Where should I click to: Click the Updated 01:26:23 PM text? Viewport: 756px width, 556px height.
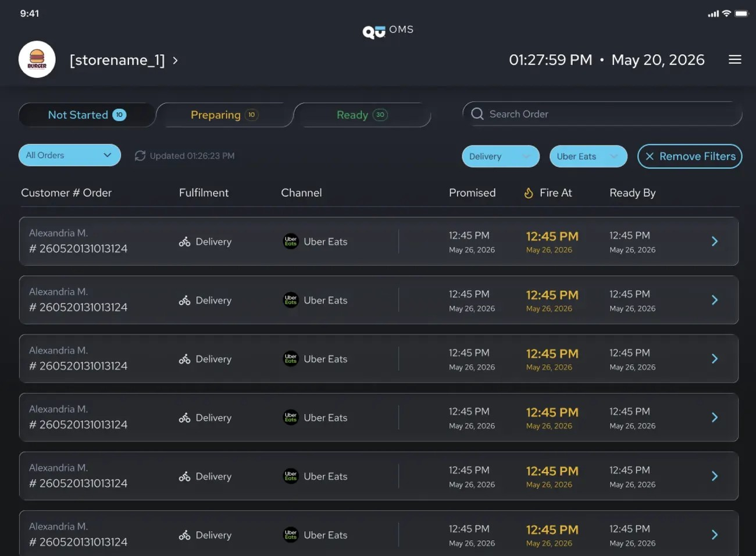pos(192,156)
